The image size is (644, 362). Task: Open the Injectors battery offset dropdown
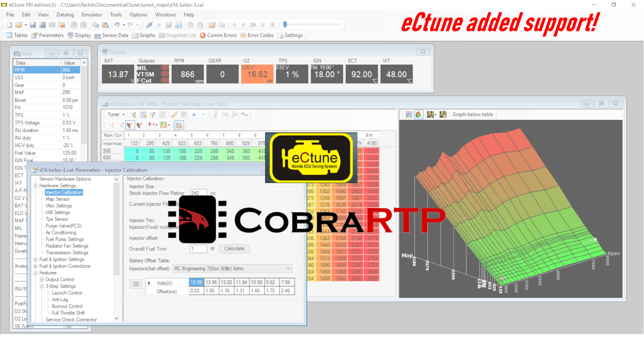click(x=288, y=268)
